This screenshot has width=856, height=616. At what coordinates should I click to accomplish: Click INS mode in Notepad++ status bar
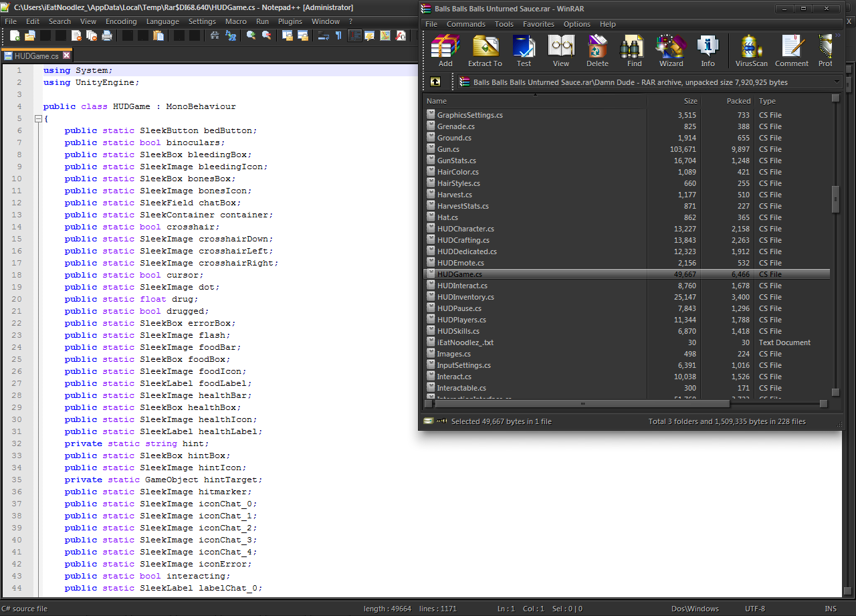coord(831,609)
